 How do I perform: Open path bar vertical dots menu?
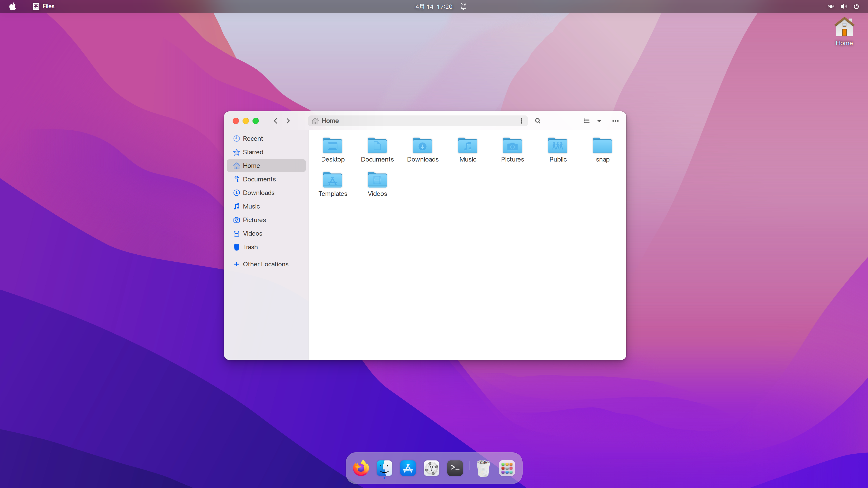click(x=521, y=121)
